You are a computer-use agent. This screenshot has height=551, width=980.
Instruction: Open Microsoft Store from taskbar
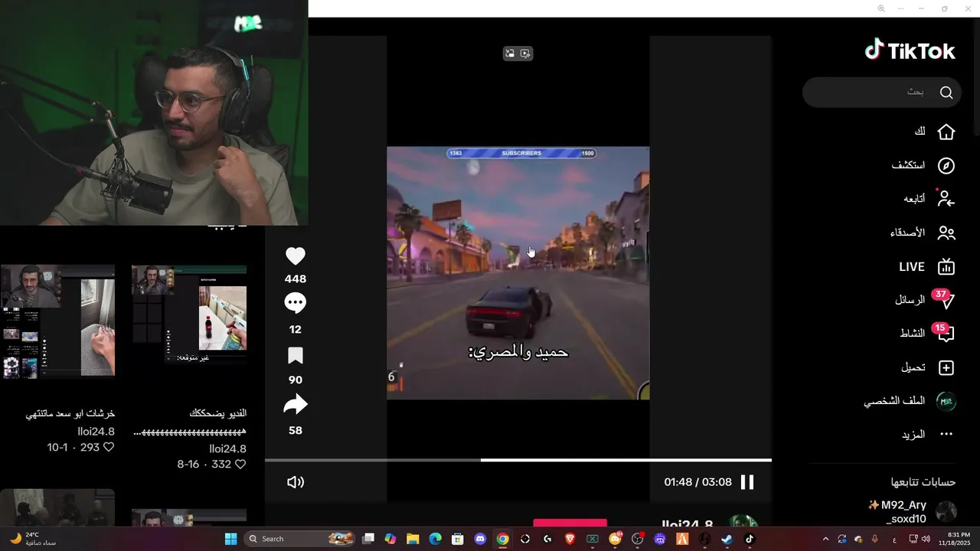(458, 539)
